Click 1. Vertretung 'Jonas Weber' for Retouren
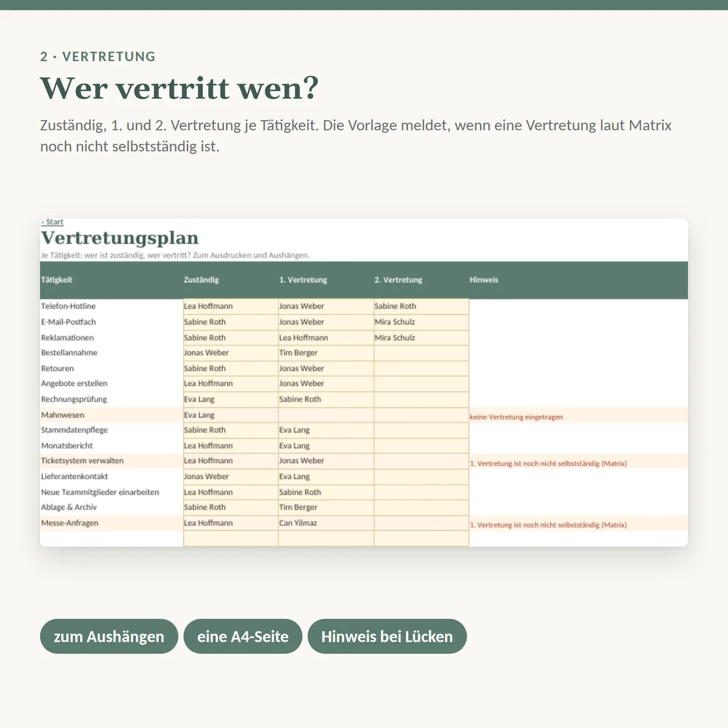728x728 pixels. (326, 368)
